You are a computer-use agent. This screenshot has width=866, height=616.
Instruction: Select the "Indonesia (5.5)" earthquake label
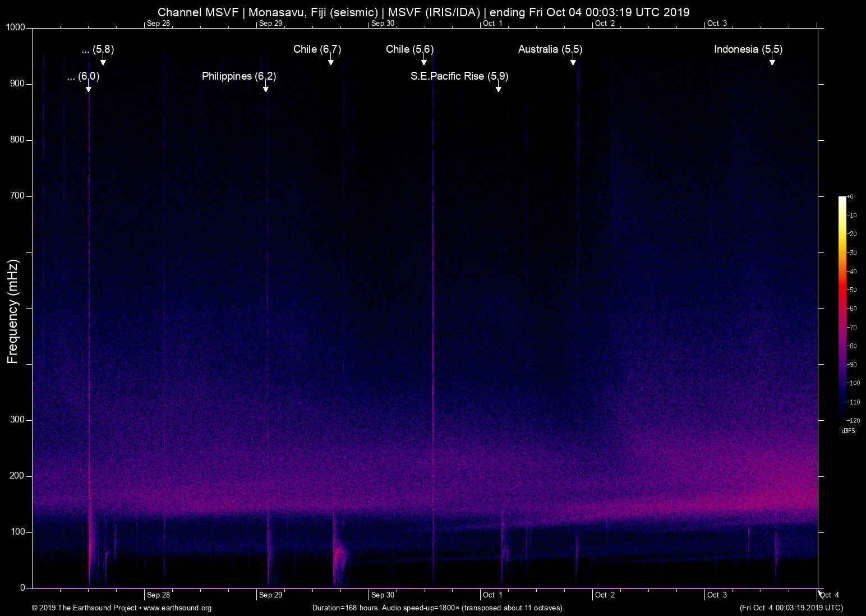coord(748,49)
